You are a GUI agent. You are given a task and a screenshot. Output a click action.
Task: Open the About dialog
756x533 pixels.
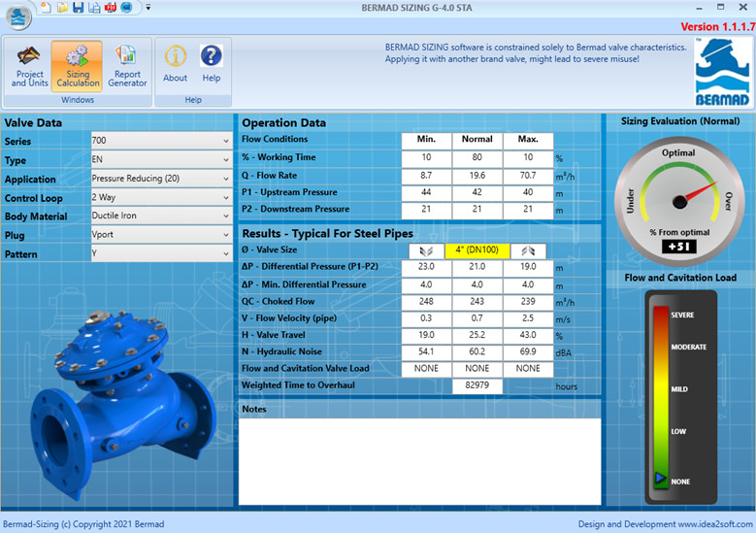point(175,64)
